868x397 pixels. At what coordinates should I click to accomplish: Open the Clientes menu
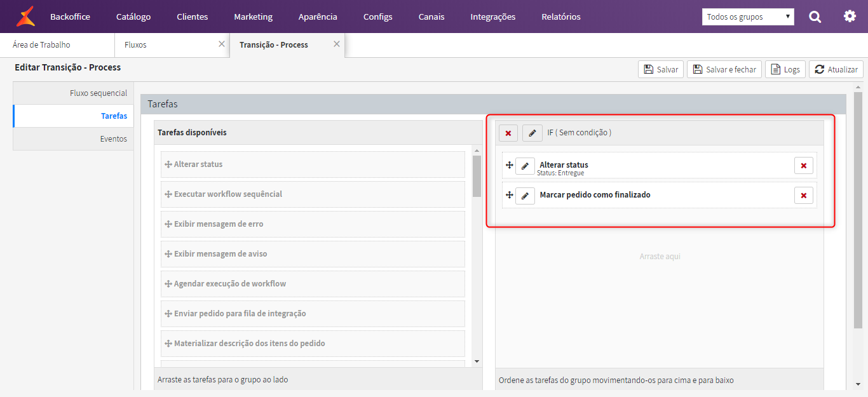pos(193,17)
